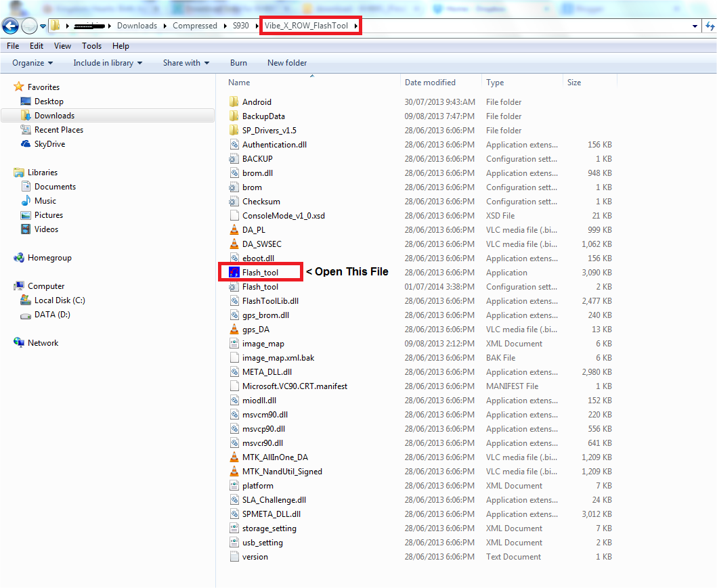Select the MTK_AllInOne_DA file icon
Viewport: 717px width, 588px height.
[x=234, y=457]
